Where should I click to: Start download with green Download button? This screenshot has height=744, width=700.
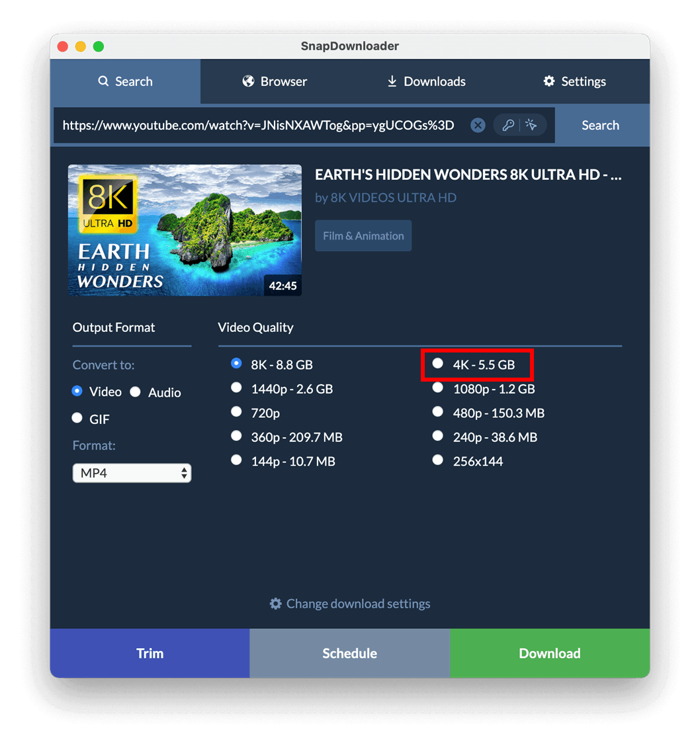tap(550, 653)
